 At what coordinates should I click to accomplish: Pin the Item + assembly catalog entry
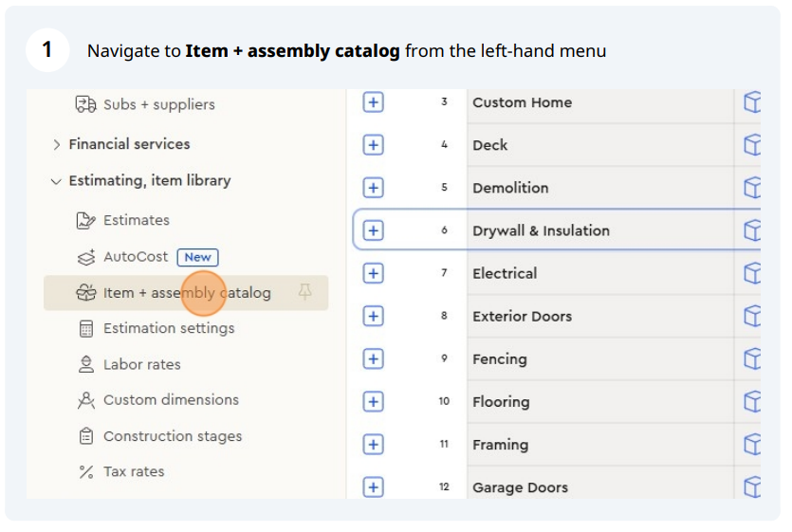coord(304,291)
